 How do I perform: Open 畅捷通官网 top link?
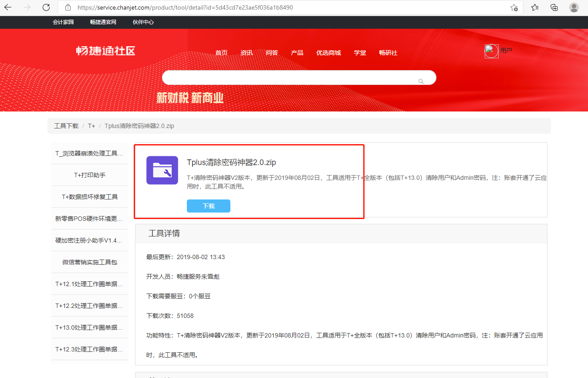[x=103, y=22]
